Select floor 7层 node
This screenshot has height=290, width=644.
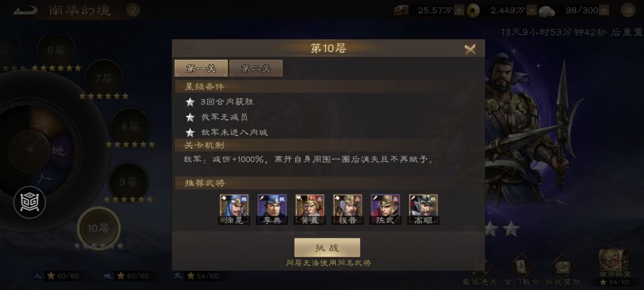click(104, 78)
